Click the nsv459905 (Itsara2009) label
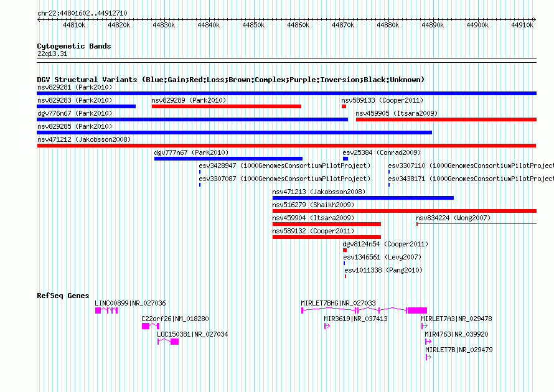Viewport: 554px width, 392px height. click(397, 113)
